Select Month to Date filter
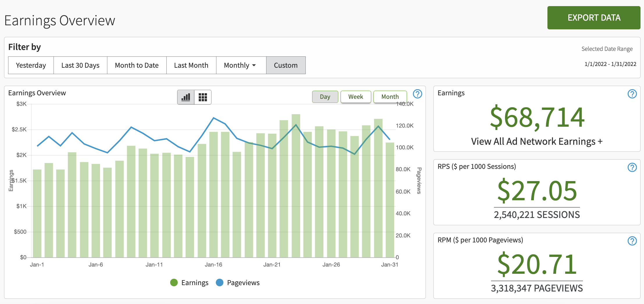 point(137,65)
